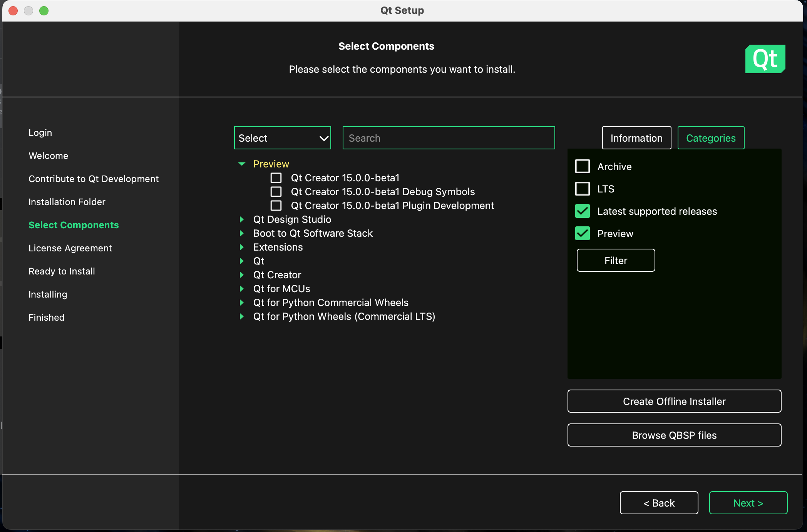Expand Boot to Qt Software Stack
This screenshot has height=532, width=807.
tap(242, 233)
